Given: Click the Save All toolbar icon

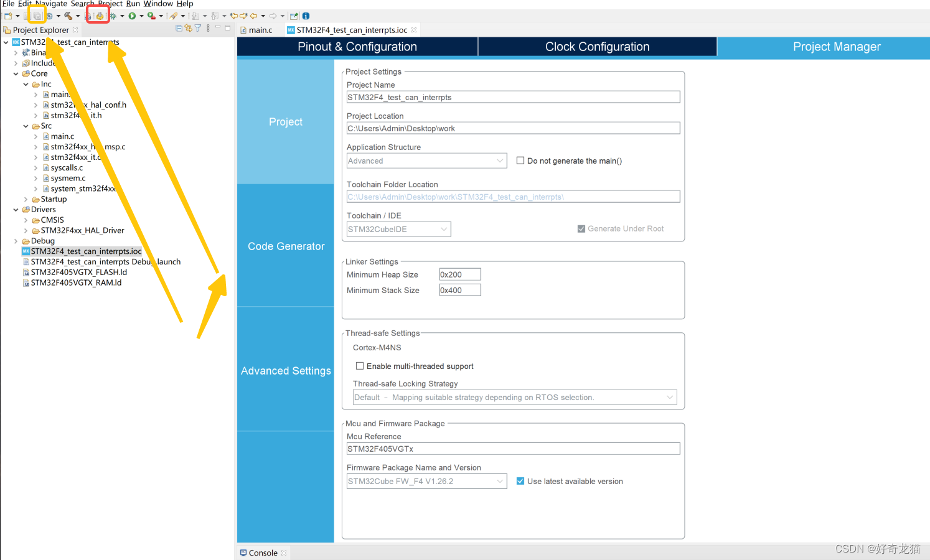Looking at the screenshot, I should tap(37, 16).
